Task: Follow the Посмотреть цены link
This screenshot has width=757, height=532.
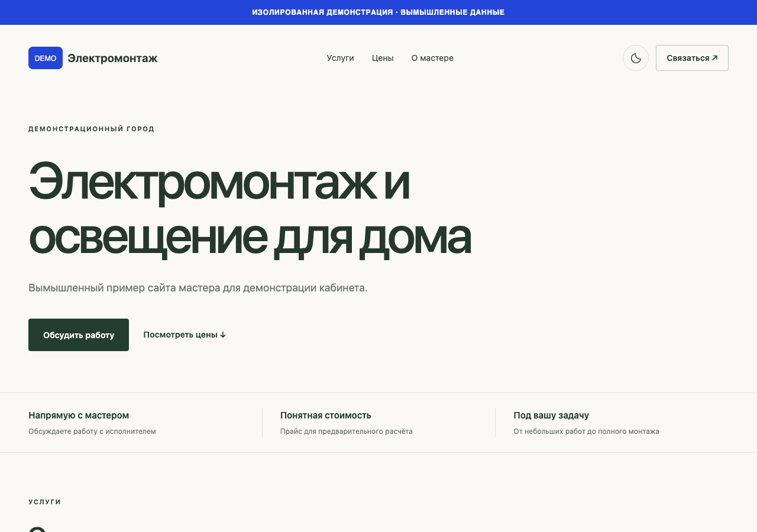Action: pyautogui.click(x=185, y=335)
